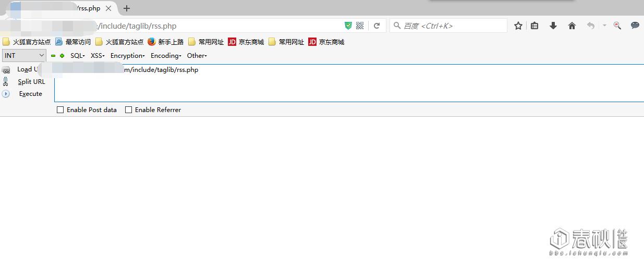Click the Split URL scissors icon

click(x=6, y=81)
